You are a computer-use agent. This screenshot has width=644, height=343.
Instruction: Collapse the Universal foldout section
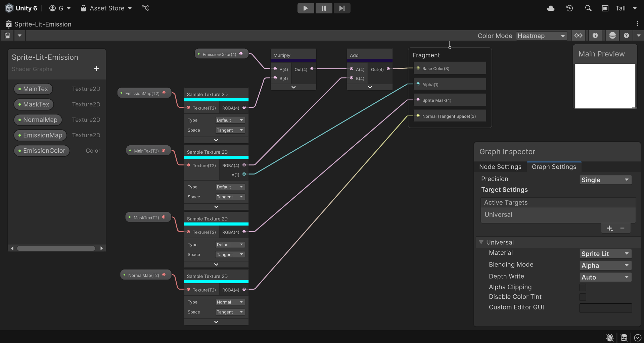point(481,242)
